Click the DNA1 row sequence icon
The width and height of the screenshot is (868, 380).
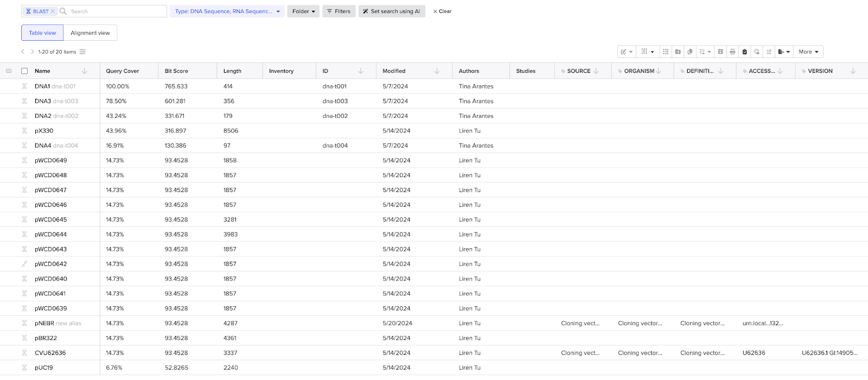point(24,86)
